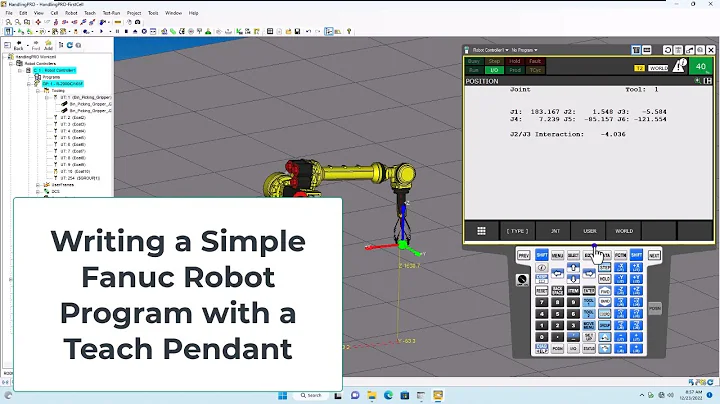Select the WORLD softkey
Image resolution: width=720 pixels, height=404 pixels.
pyautogui.click(x=624, y=231)
